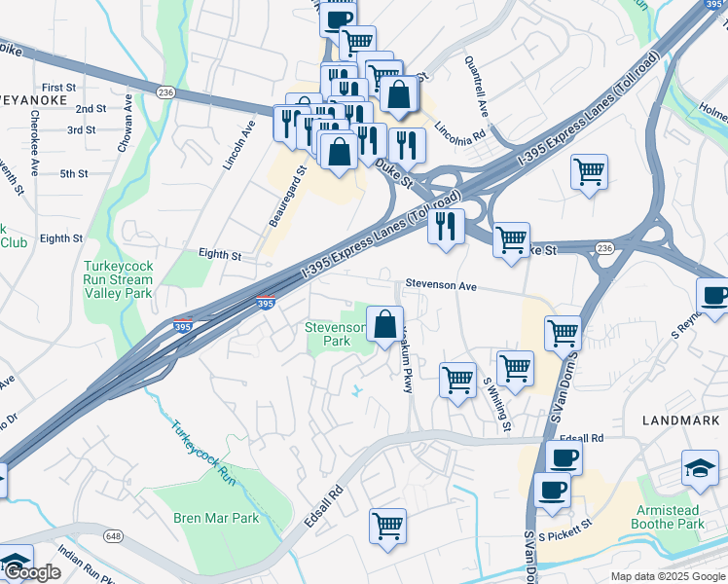Click the restaurant marker on Duke St interchange
The image size is (728, 584).
[446, 227]
